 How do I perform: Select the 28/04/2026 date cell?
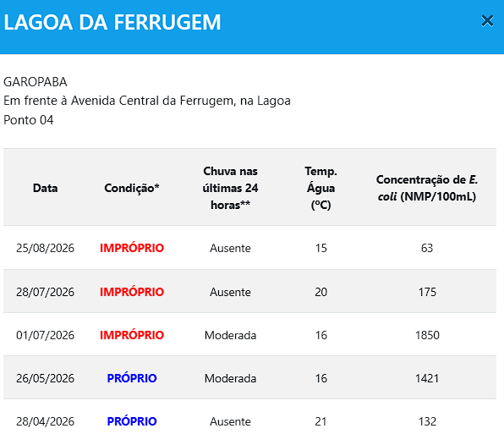pos(46,421)
